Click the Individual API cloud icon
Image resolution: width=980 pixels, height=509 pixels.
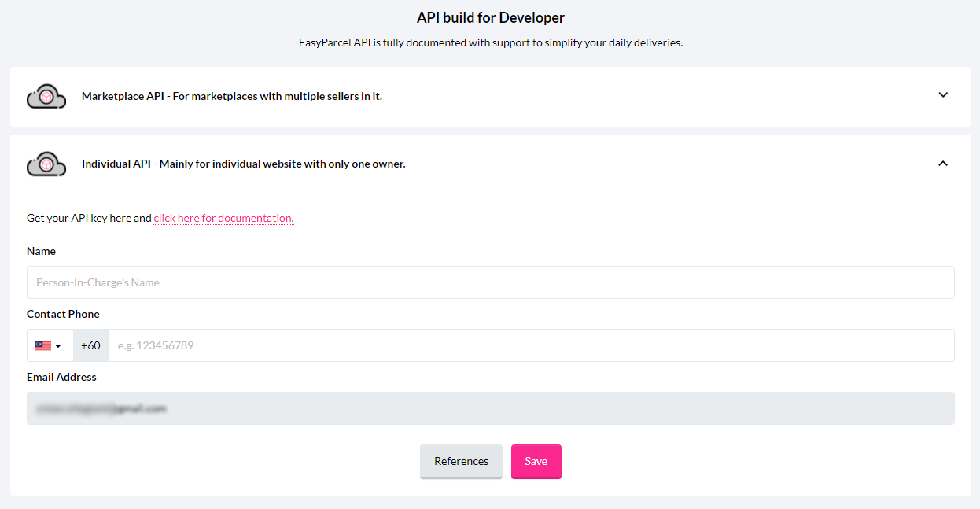coord(46,164)
